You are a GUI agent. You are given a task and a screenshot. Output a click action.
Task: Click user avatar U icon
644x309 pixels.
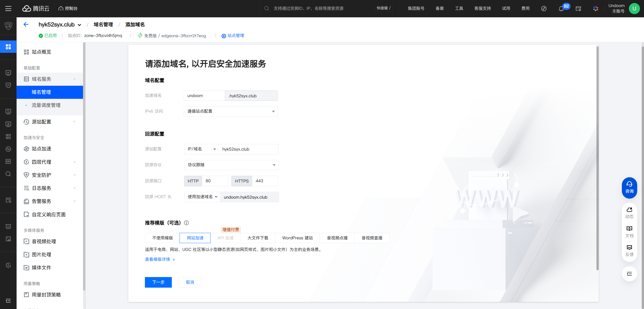[634, 9]
